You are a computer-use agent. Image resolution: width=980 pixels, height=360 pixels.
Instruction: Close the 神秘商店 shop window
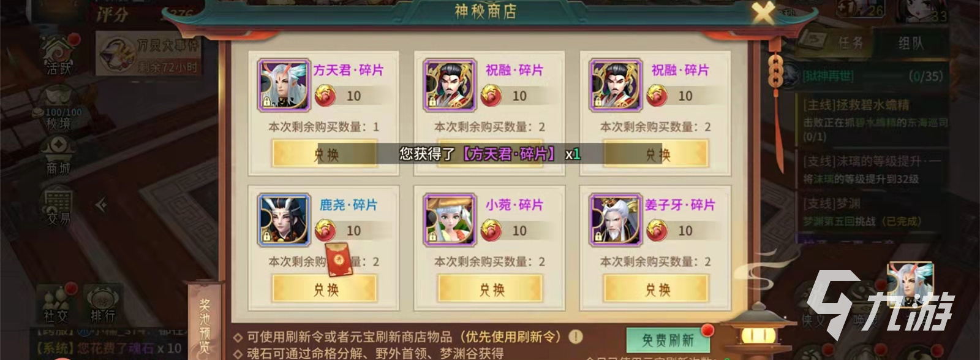763,12
